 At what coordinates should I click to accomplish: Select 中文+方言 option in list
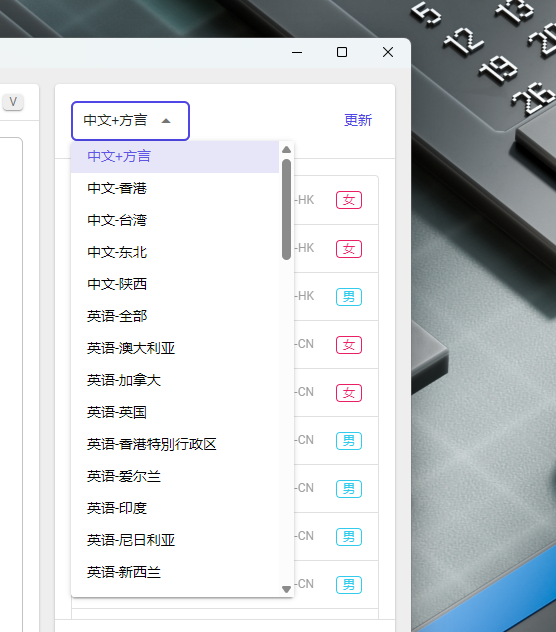pyautogui.click(x=175, y=156)
